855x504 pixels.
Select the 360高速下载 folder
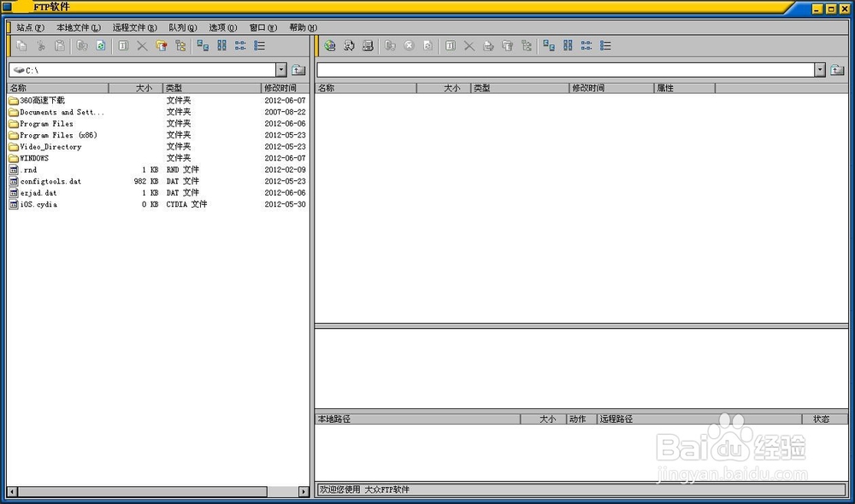tap(37, 100)
